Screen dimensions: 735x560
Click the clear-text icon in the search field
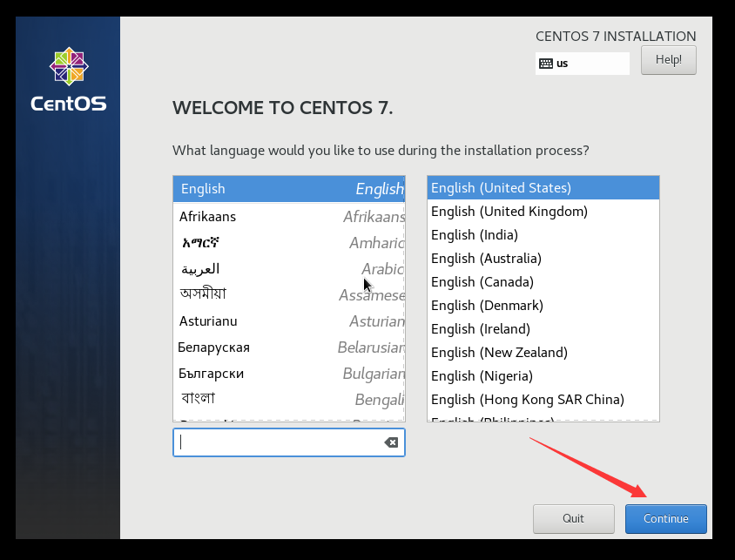(391, 442)
